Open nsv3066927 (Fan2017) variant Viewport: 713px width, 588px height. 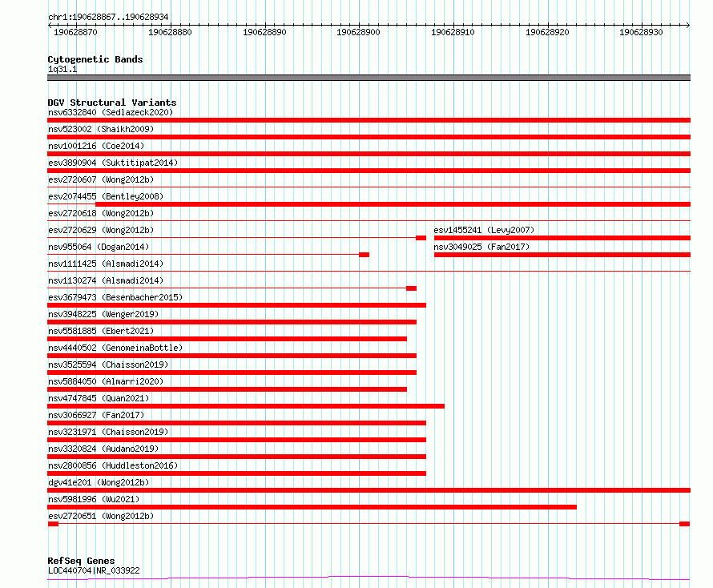(x=96, y=415)
